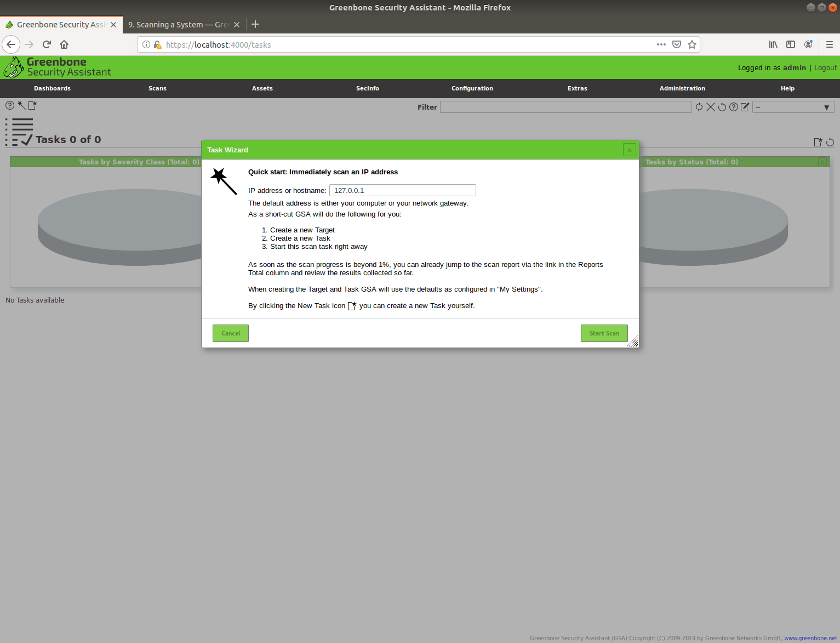Image resolution: width=840 pixels, height=643 pixels.
Task: Dismiss the Tasks by Status chart
Action: pos(822,161)
